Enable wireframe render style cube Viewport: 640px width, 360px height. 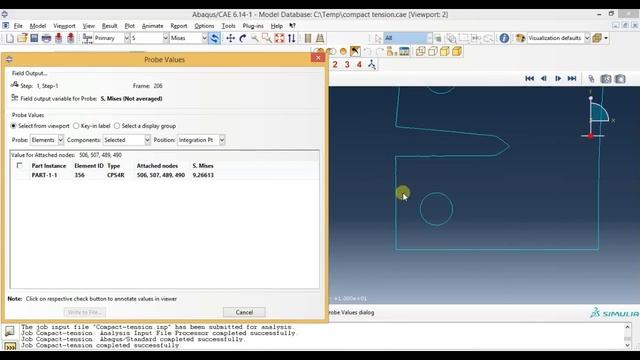pos(420,51)
